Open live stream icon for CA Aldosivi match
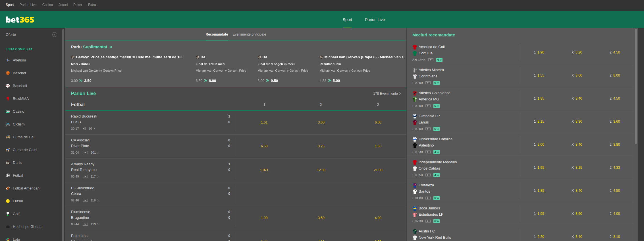Image resolution: width=644 pixels, height=241 pixels. (85, 153)
